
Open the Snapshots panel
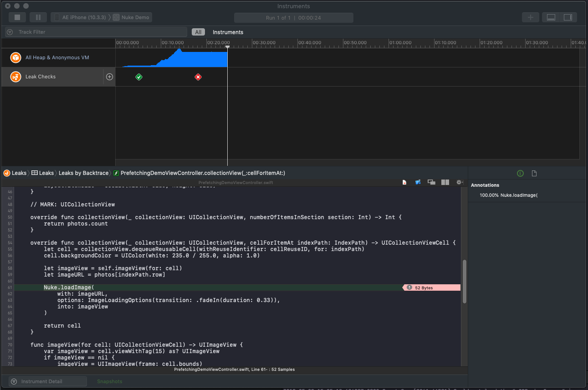point(109,381)
